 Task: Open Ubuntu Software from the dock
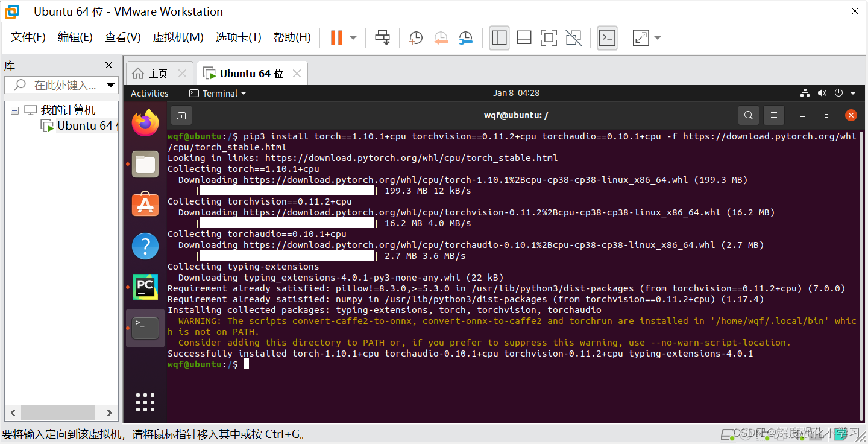[145, 205]
